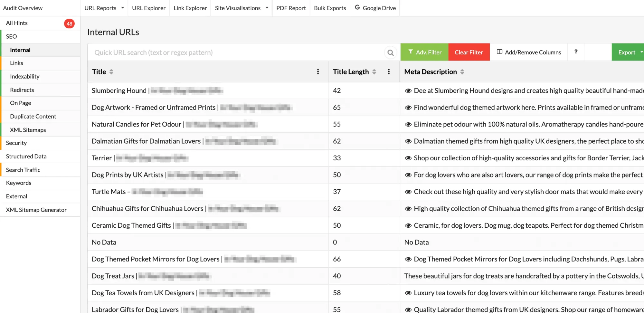Viewport: 644px width, 313px height.
Task: Toggle eye icon on Turtle Mats description
Action: pos(408,192)
